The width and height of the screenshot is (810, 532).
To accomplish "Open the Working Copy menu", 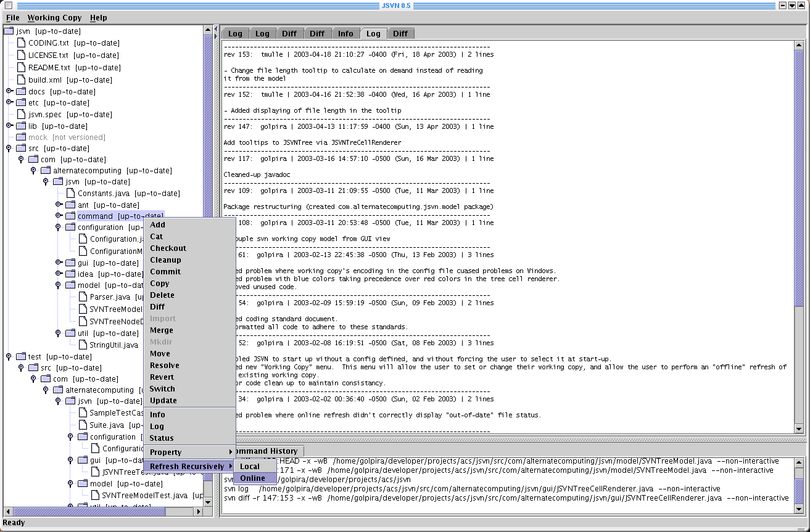I will pyautogui.click(x=54, y=18).
